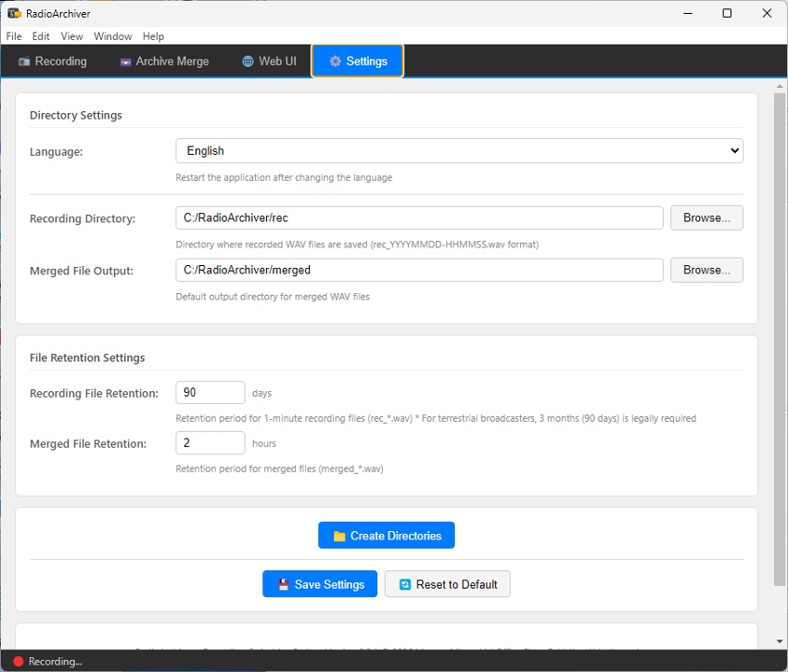Maximize the RadioArchiver window
The width and height of the screenshot is (788, 672).
pos(726,13)
